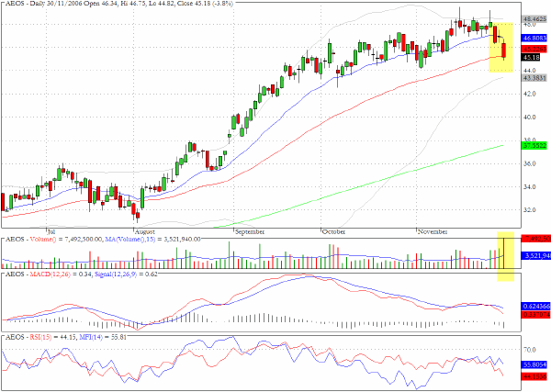The image size is (551, 392).
Task: Select the green 37.5522 moving average label
Action: pyautogui.click(x=534, y=145)
